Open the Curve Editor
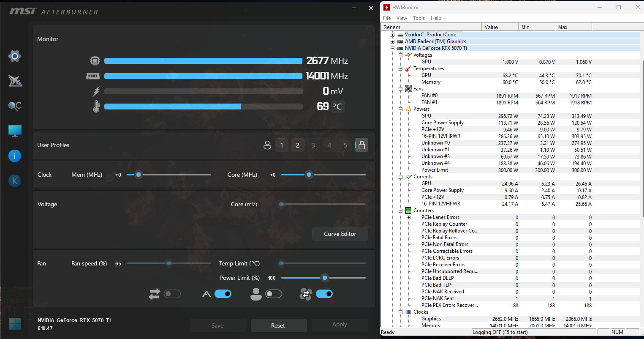Viewport: 644px width, 339px height. (340, 234)
